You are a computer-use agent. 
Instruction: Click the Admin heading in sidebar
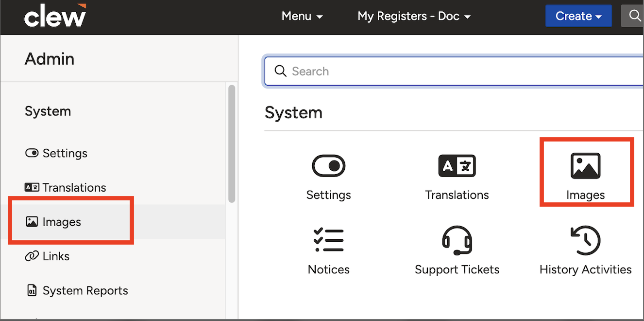tap(50, 59)
